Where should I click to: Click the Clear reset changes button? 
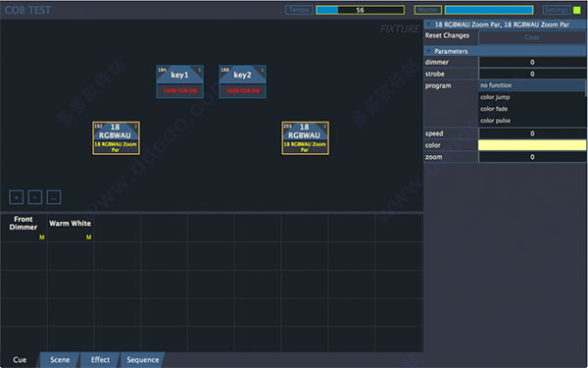point(532,37)
